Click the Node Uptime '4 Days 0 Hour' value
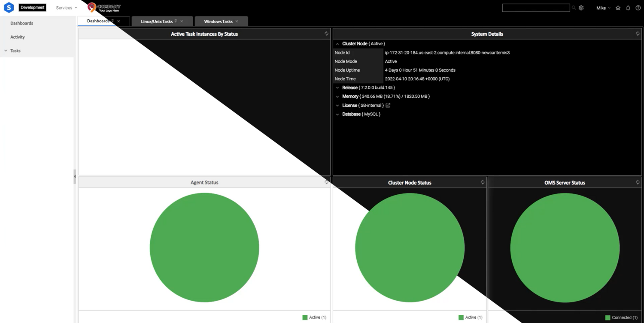The image size is (644, 323). 420,70
